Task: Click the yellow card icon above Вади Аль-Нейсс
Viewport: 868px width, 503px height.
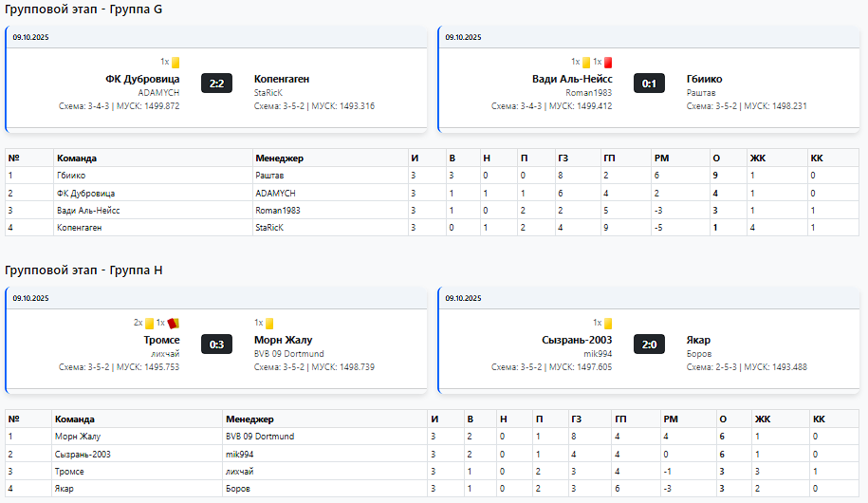Action: (x=586, y=63)
